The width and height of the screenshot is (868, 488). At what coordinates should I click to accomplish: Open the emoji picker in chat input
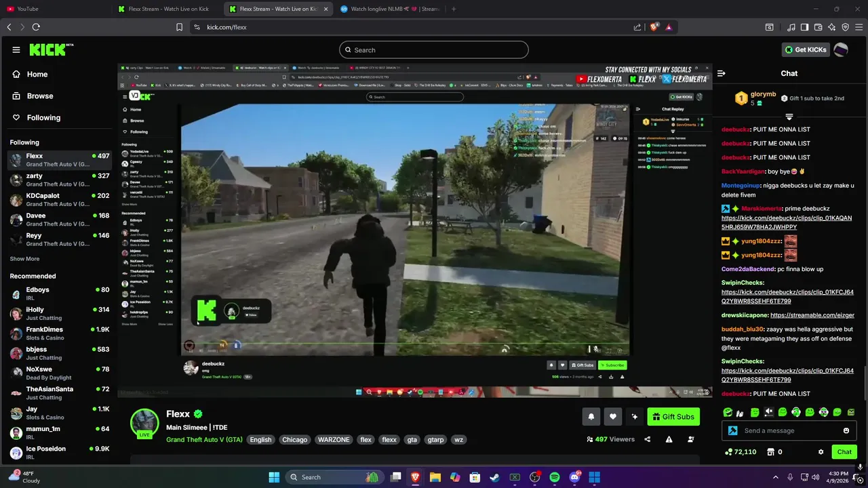tap(846, 430)
